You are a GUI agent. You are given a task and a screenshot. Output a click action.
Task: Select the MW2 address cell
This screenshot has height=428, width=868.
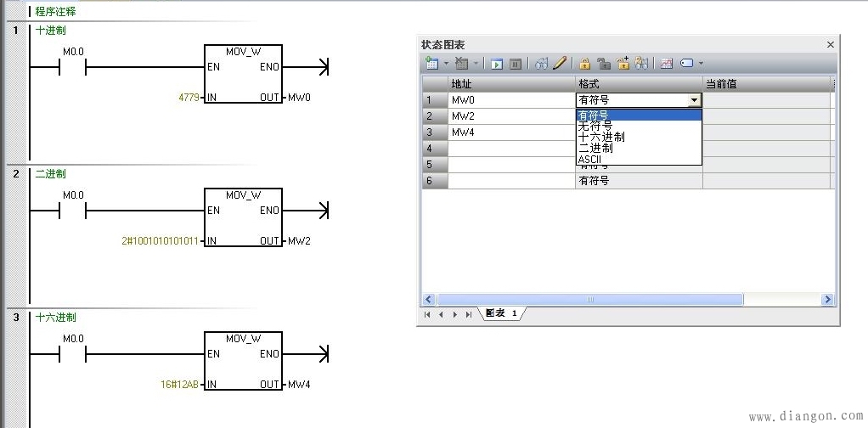click(x=511, y=116)
